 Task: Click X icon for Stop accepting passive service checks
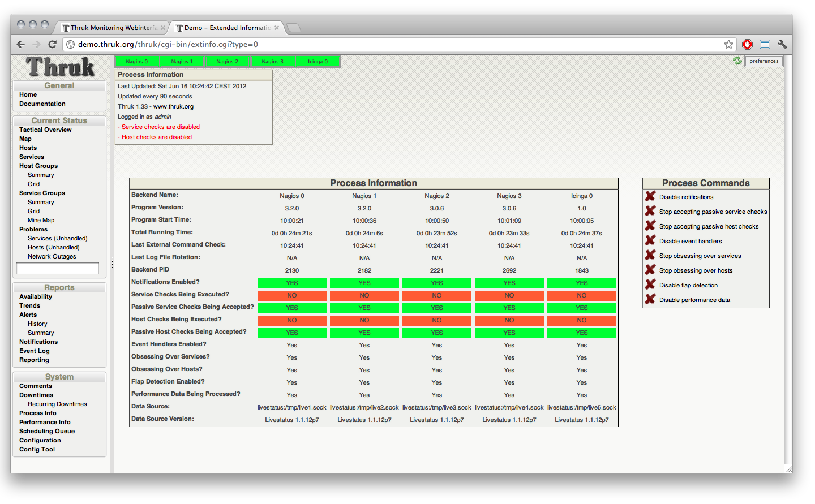tap(650, 211)
